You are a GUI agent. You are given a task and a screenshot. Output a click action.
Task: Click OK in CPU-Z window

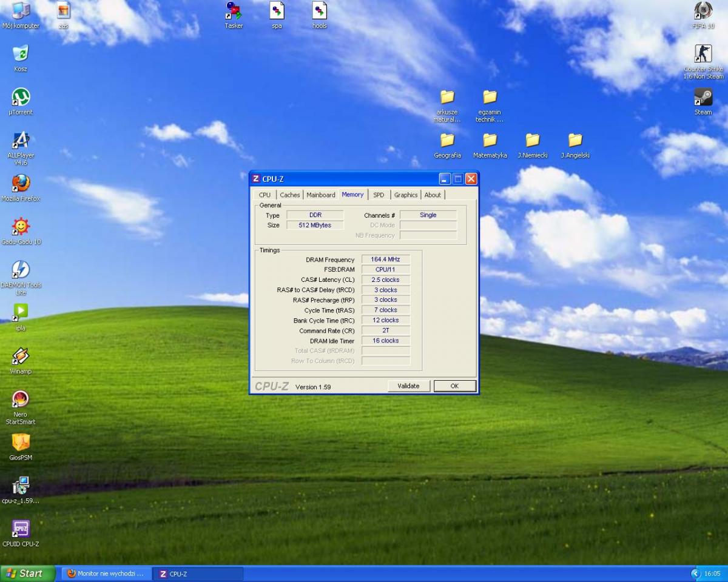point(454,386)
